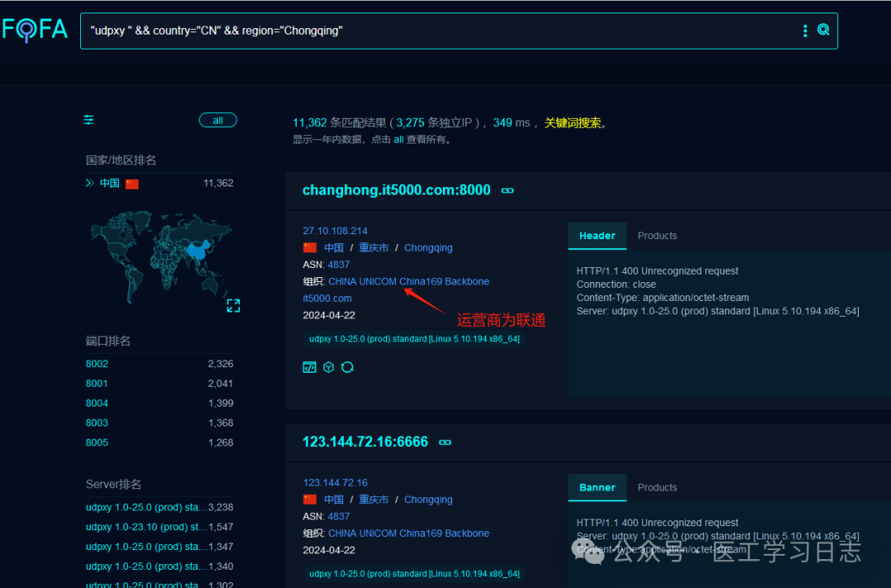Toggle the 'all' pill button
The height and width of the screenshot is (588, 891).
pos(218,120)
